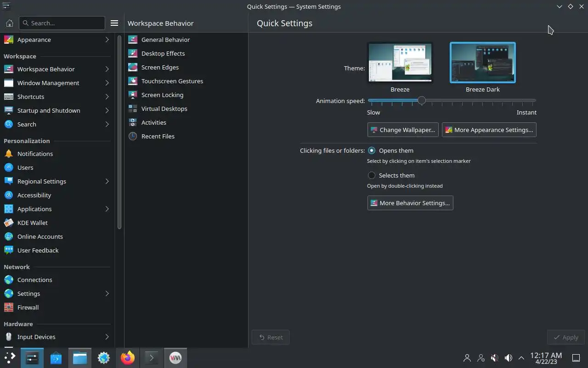Click the Appearance category icon

[8, 40]
